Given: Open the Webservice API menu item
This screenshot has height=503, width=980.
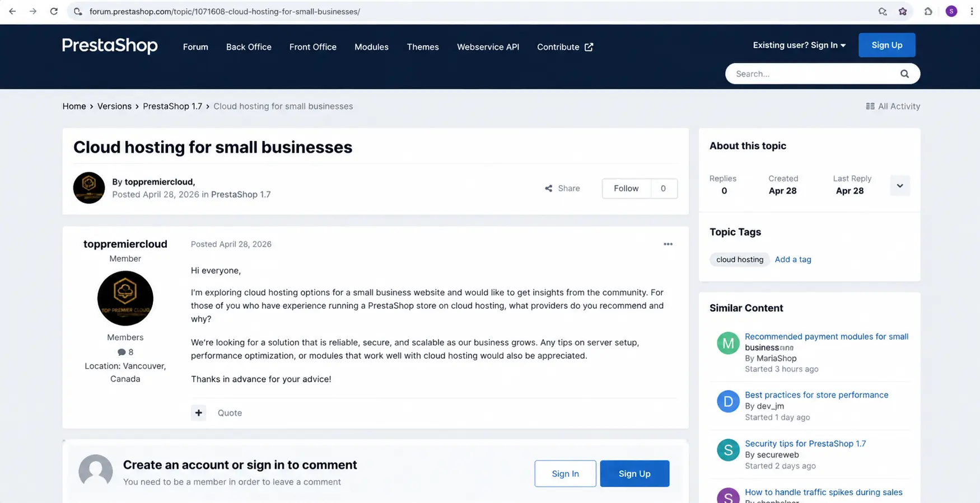Looking at the screenshot, I should (488, 47).
